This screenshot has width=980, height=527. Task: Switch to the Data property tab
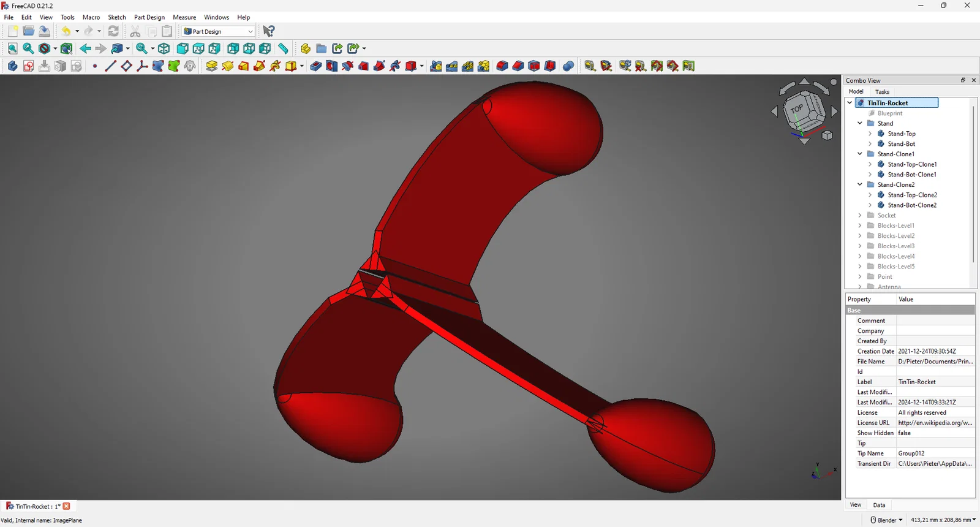click(x=879, y=505)
